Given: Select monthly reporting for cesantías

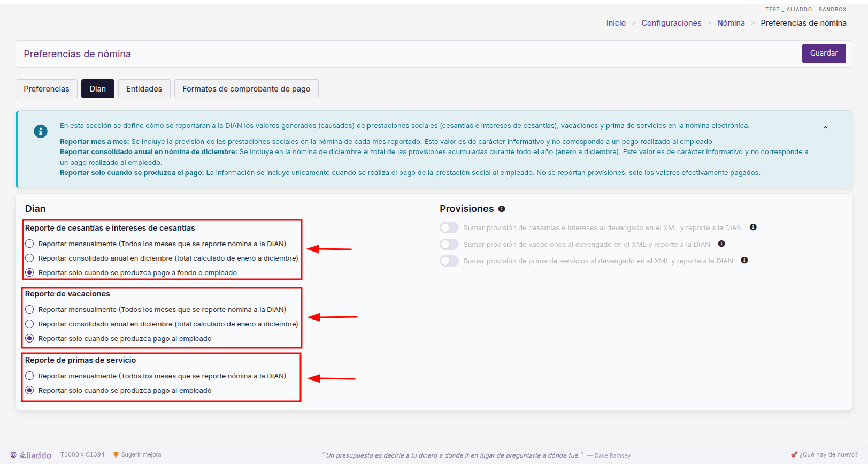Looking at the screenshot, I should pyautogui.click(x=29, y=244).
